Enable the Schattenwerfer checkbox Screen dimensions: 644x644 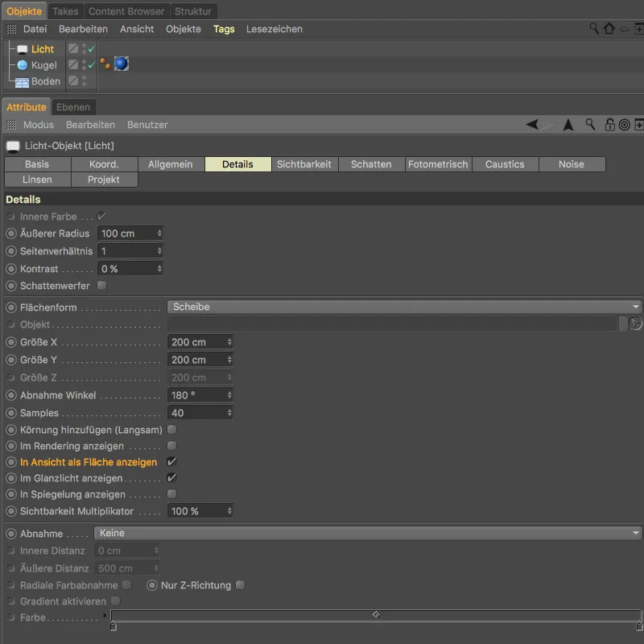pyautogui.click(x=102, y=286)
